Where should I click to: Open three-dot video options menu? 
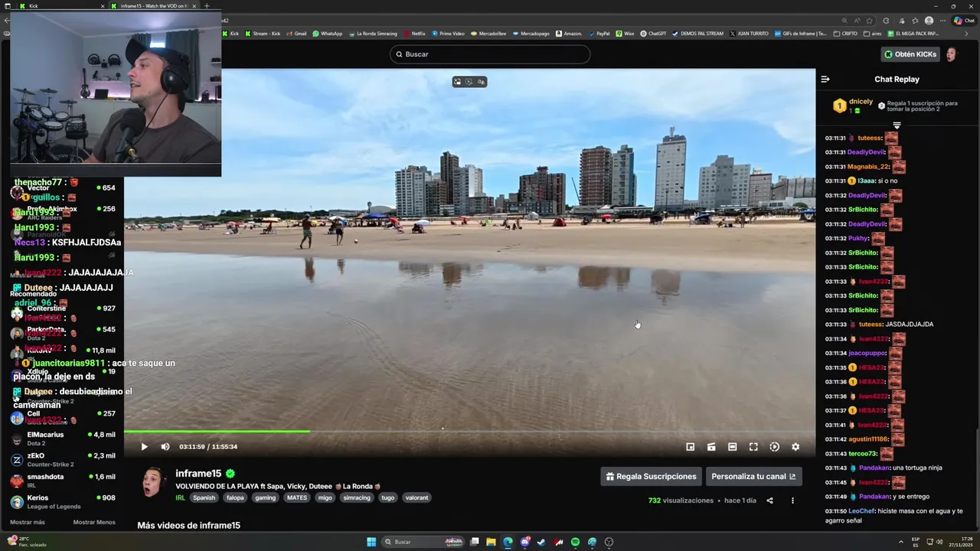(x=792, y=500)
